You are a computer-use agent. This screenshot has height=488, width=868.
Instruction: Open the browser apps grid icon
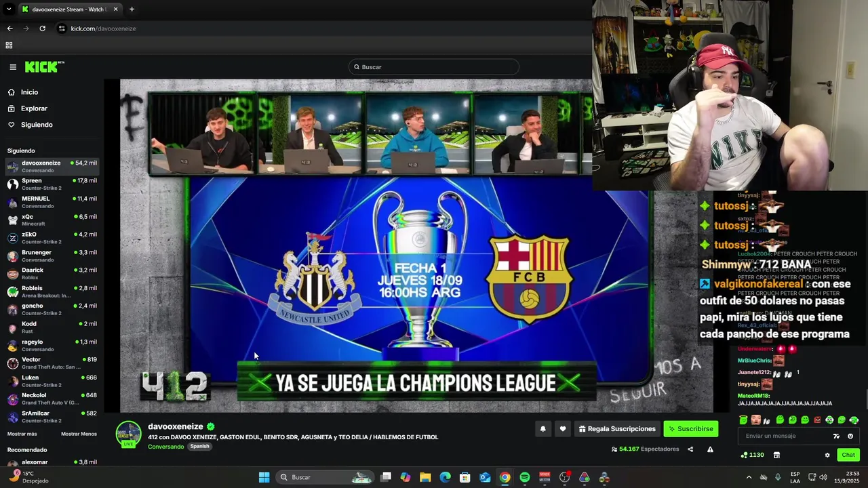(x=9, y=45)
